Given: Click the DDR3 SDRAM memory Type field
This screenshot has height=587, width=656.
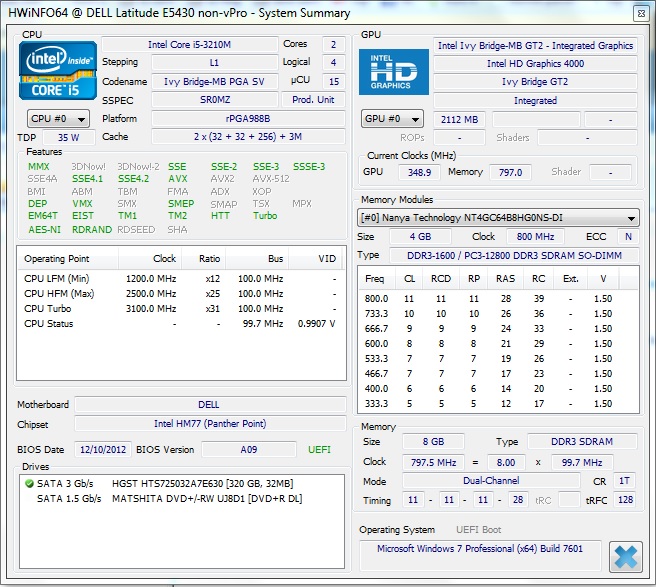Looking at the screenshot, I should (582, 442).
